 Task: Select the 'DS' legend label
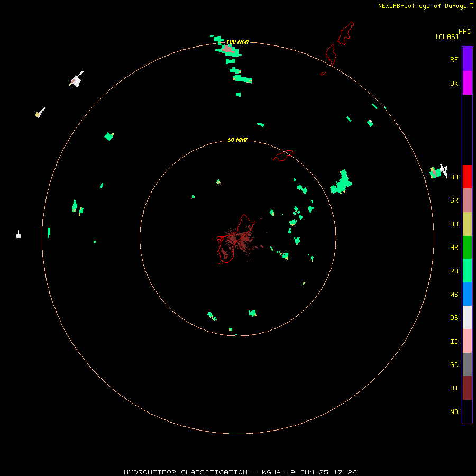[x=454, y=317]
